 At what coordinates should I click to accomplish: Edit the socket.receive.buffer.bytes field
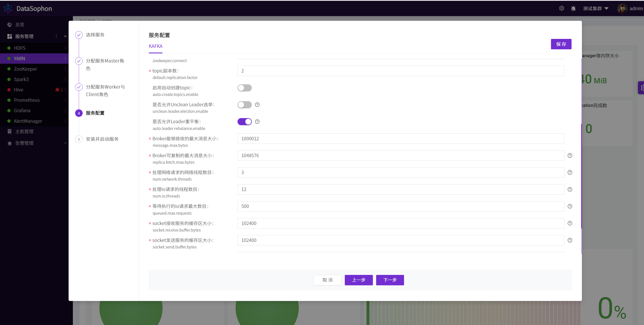(401, 223)
